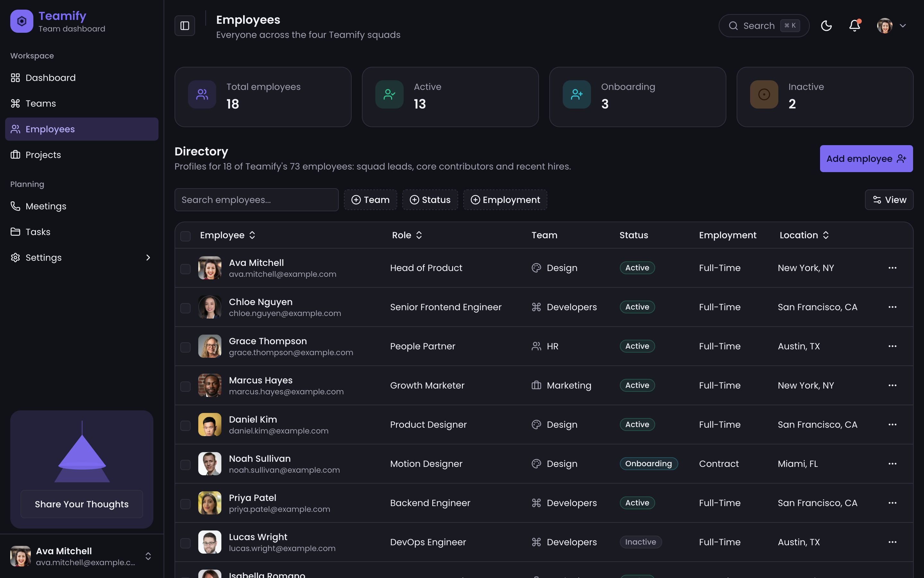This screenshot has width=924, height=578.
Task: Open row actions for Noah Sullivan
Action: coord(892,464)
